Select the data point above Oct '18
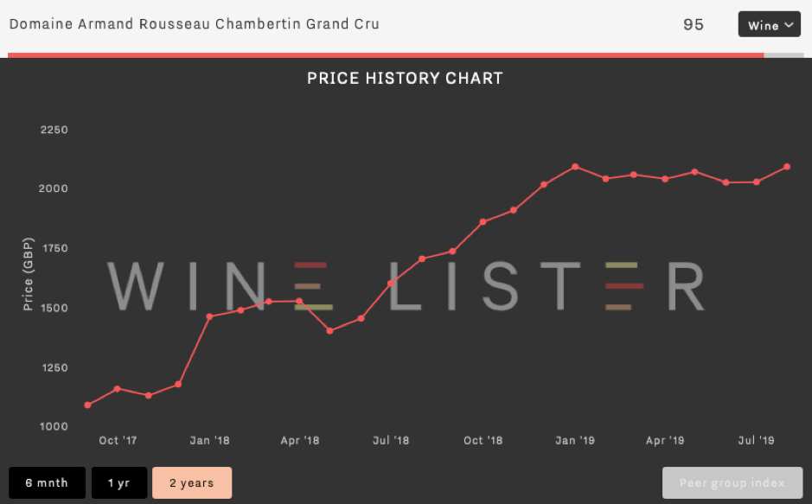The width and height of the screenshot is (812, 504). pos(483,222)
